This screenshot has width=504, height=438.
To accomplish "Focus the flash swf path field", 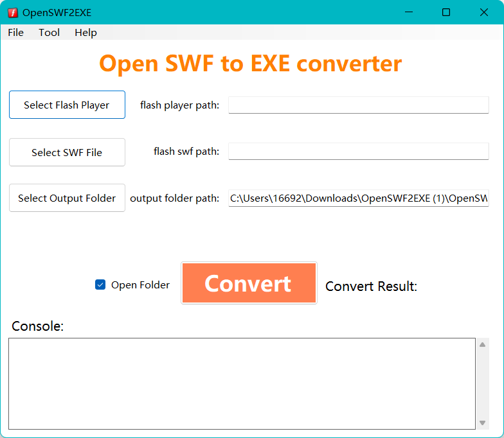I will (x=359, y=152).
